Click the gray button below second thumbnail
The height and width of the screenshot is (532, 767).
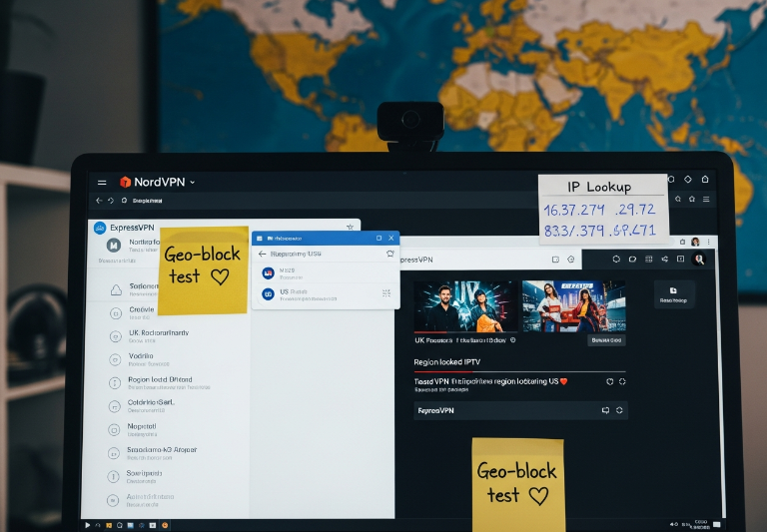pos(606,340)
